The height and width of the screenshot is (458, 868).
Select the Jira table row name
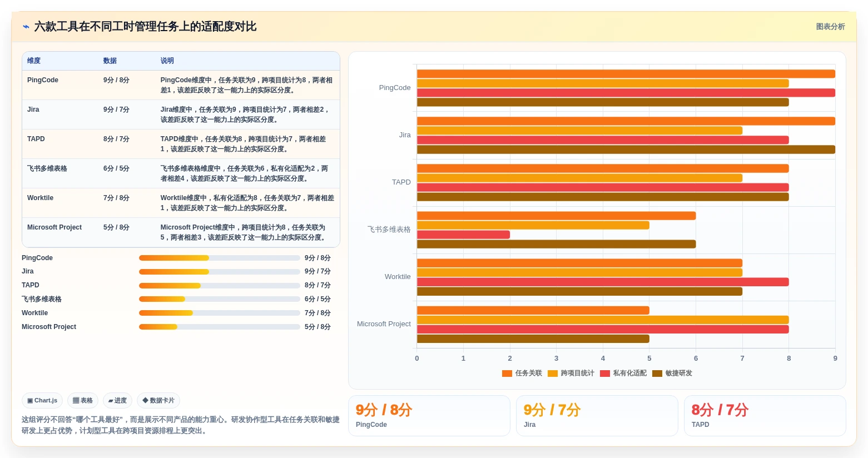(x=33, y=109)
